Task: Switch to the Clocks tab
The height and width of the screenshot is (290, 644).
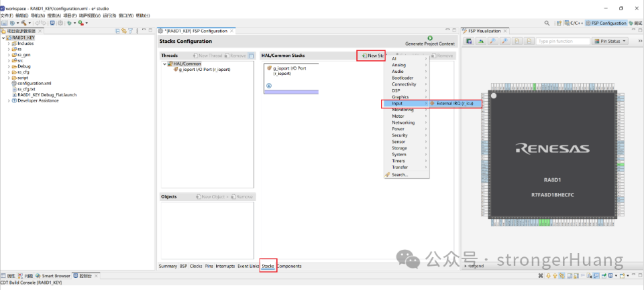Action: coord(196,266)
